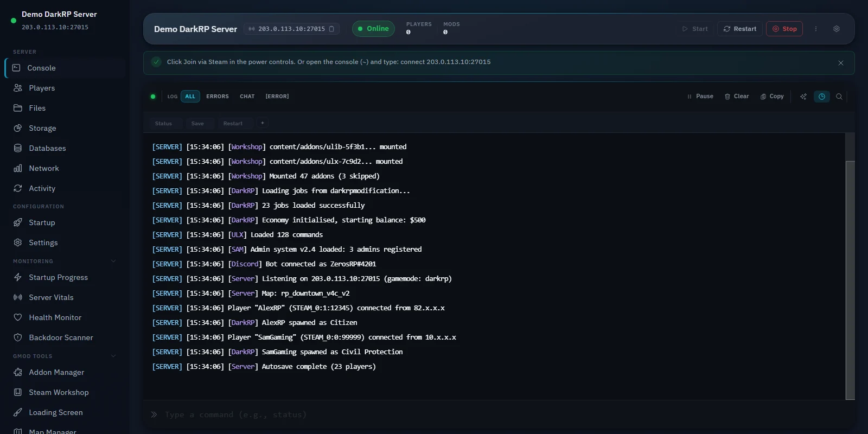Open the Backdoor Scanner shield icon
The width and height of the screenshot is (868, 434).
[18, 337]
